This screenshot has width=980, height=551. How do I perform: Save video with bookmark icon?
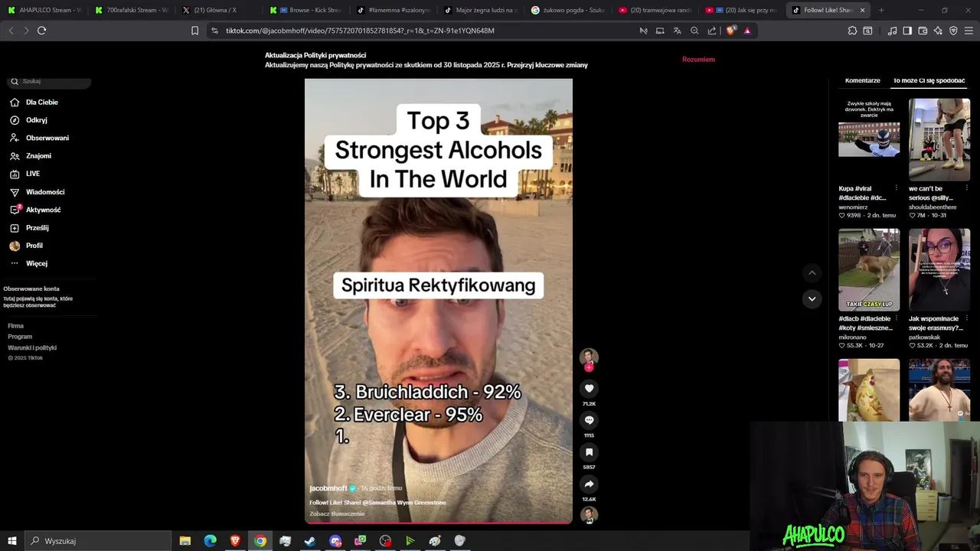589,452
